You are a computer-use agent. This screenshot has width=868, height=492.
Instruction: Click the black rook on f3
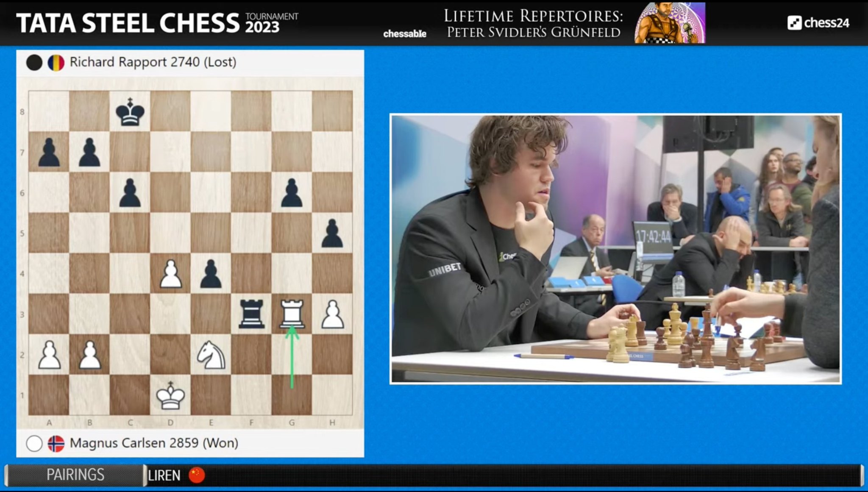tap(251, 314)
